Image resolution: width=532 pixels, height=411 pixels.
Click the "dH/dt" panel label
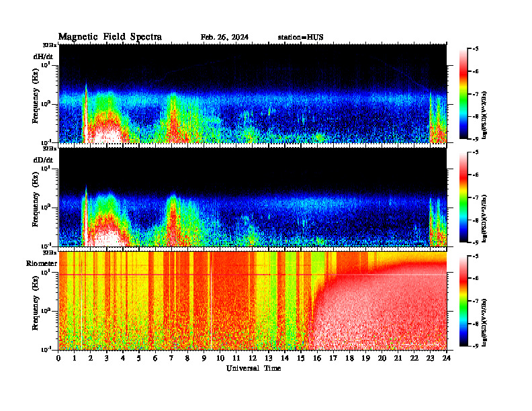pos(43,56)
